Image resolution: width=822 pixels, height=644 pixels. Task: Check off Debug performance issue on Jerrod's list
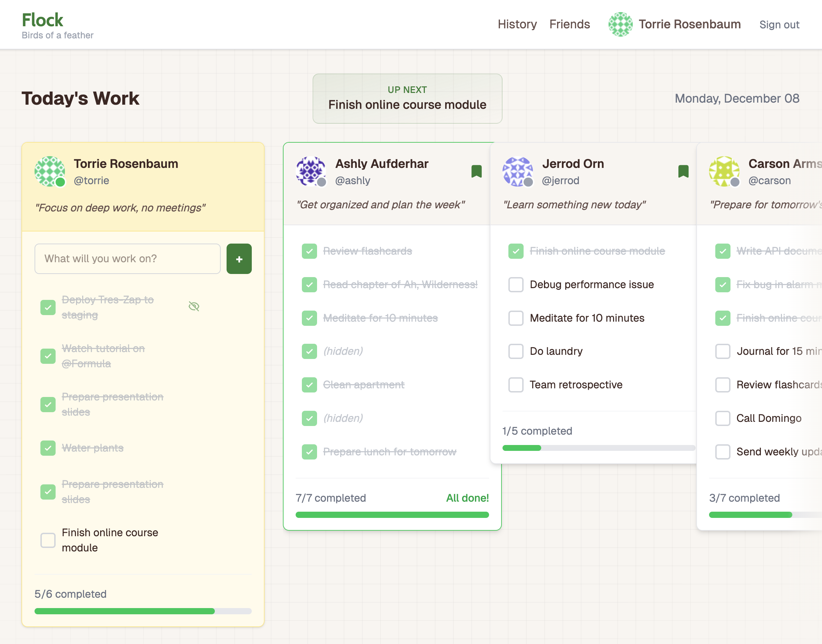coord(516,285)
